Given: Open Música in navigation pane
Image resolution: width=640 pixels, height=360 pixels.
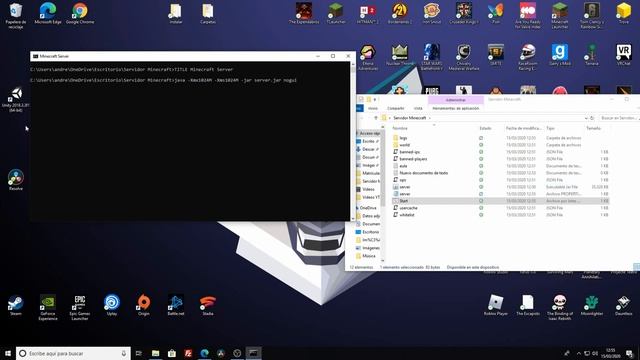Looking at the screenshot, I should pos(369,256).
